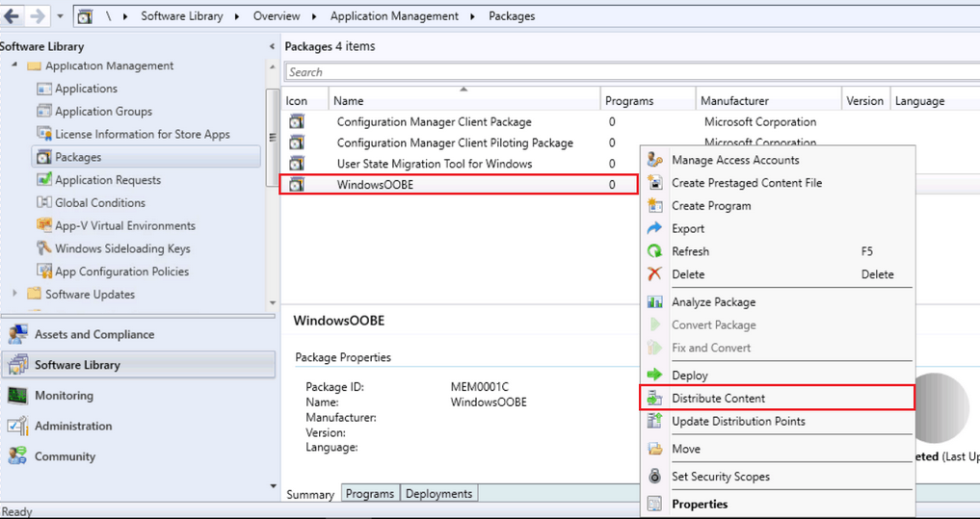
Task: Open the Software Library workspace
Action: click(138, 365)
